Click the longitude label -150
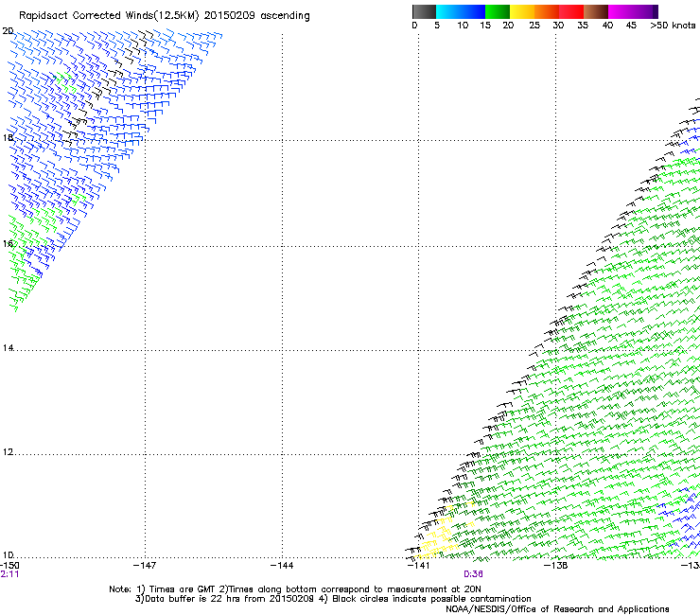The image size is (700, 615). [x=9, y=566]
